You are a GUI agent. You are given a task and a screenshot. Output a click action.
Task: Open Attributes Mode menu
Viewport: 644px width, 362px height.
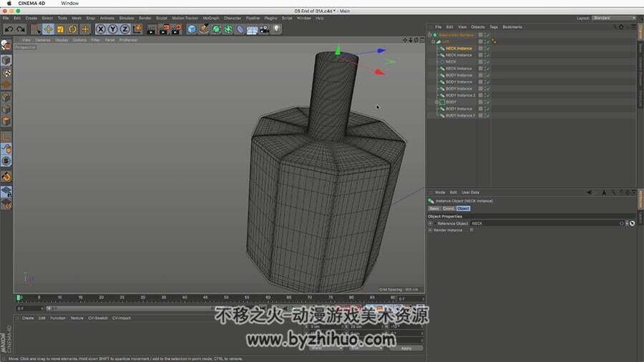tap(440, 192)
